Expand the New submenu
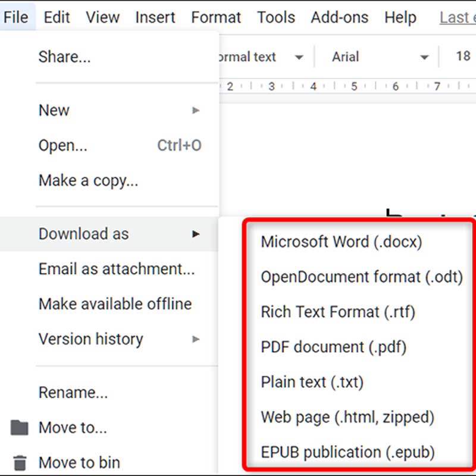The image size is (476, 476). click(x=54, y=110)
